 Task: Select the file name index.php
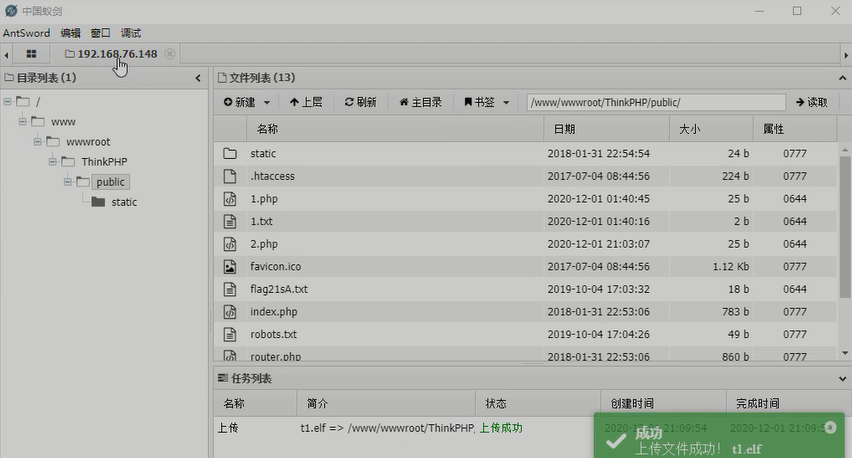273,312
